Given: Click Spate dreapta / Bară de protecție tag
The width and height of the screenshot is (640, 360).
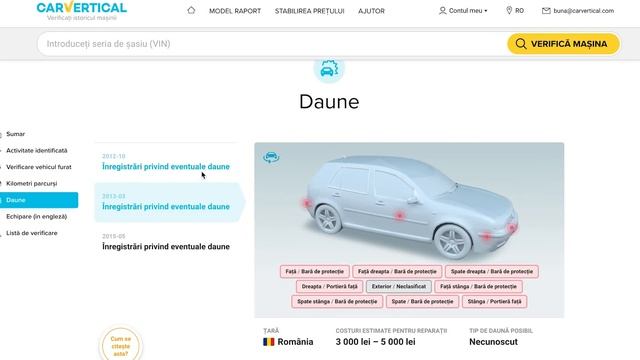Looking at the screenshot, I should [x=492, y=271].
